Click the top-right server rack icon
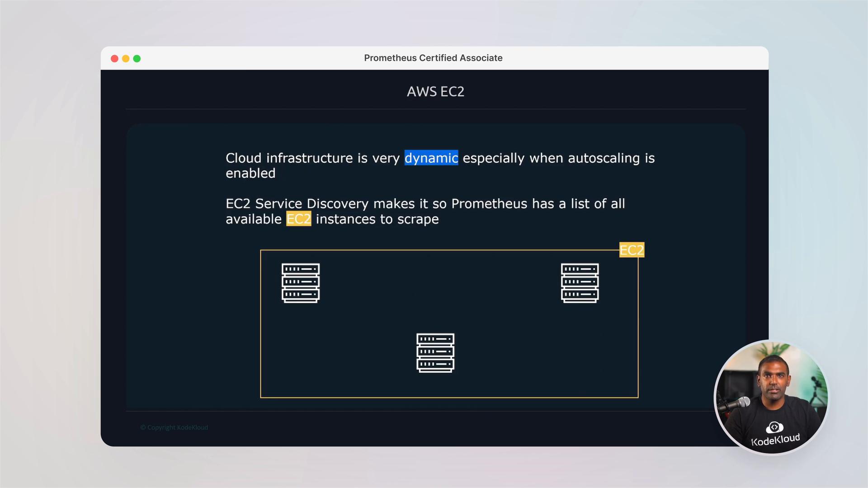 580,283
